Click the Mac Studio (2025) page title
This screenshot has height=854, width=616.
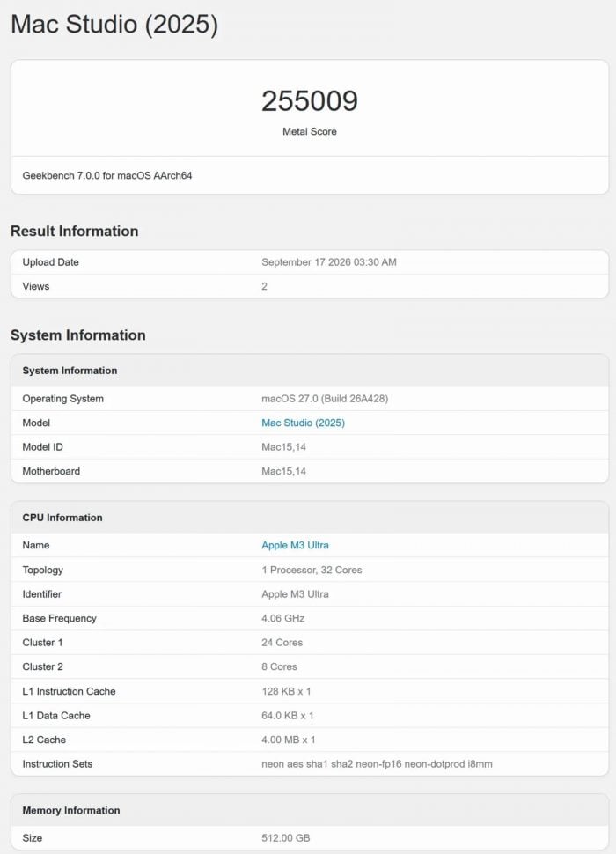click(114, 25)
